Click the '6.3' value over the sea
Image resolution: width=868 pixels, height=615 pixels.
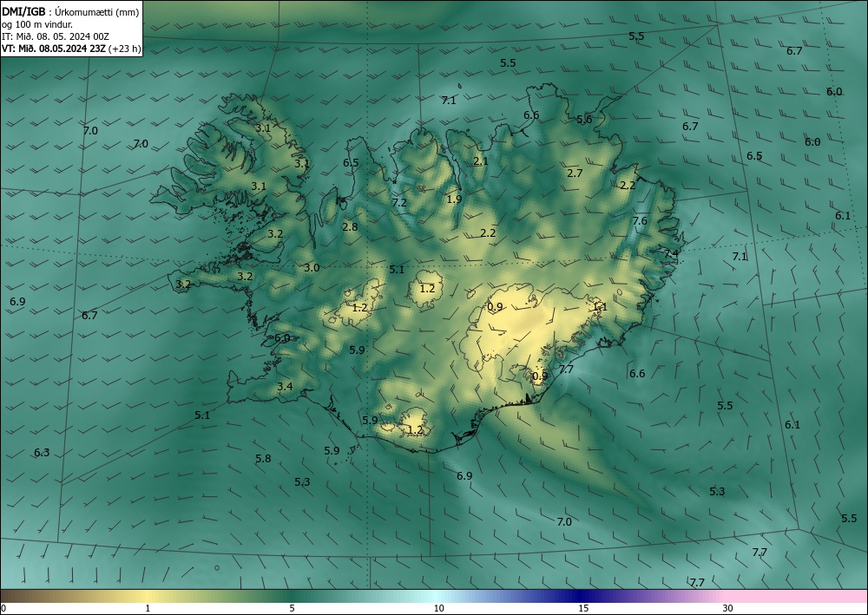click(x=42, y=453)
